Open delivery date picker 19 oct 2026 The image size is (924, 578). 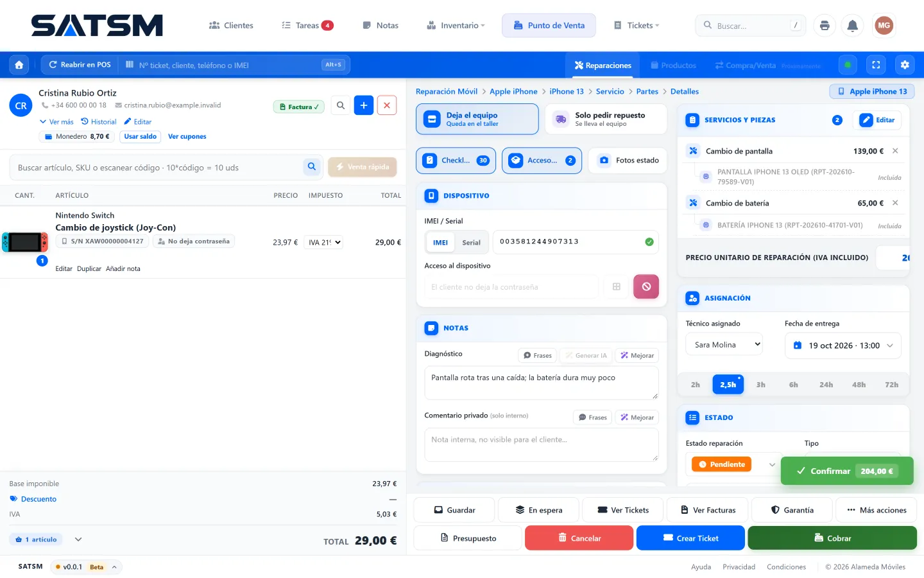point(843,346)
